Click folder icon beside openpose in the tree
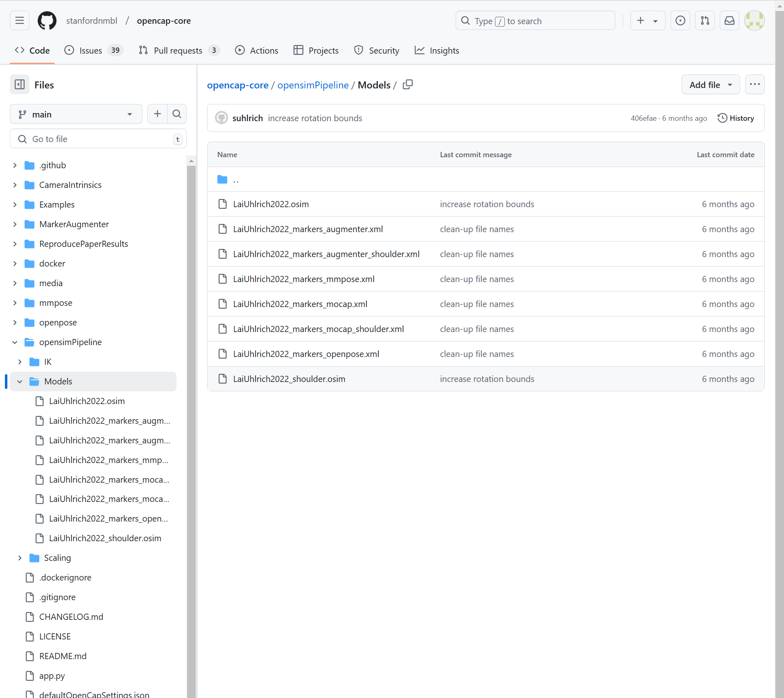Viewport: 784px width, 698px height. pyautogui.click(x=29, y=323)
